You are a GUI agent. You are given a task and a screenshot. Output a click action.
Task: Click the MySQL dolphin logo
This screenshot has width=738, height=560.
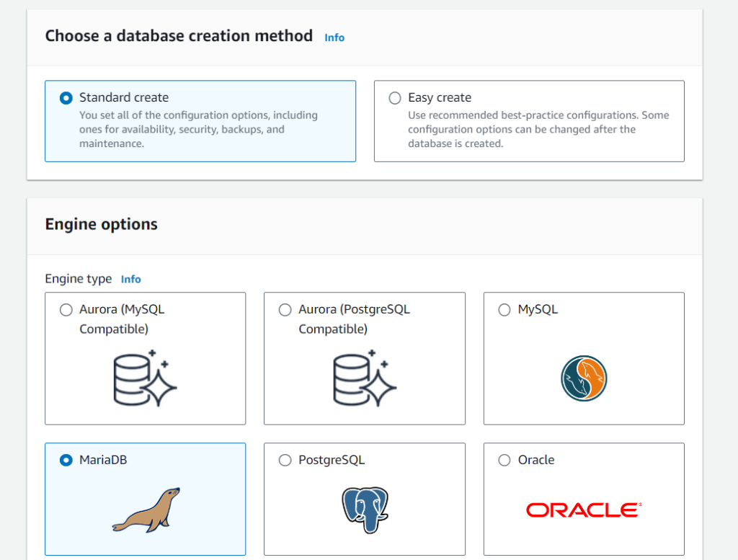click(x=584, y=378)
